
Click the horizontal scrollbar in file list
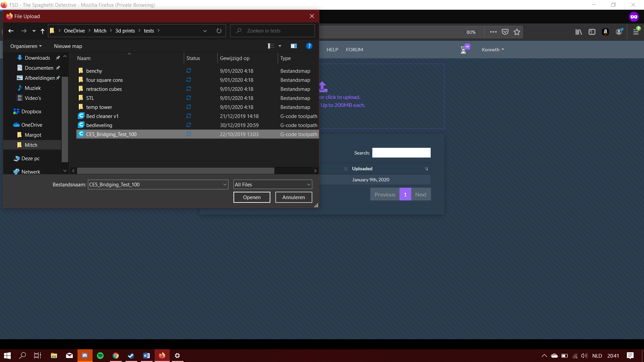click(x=176, y=171)
